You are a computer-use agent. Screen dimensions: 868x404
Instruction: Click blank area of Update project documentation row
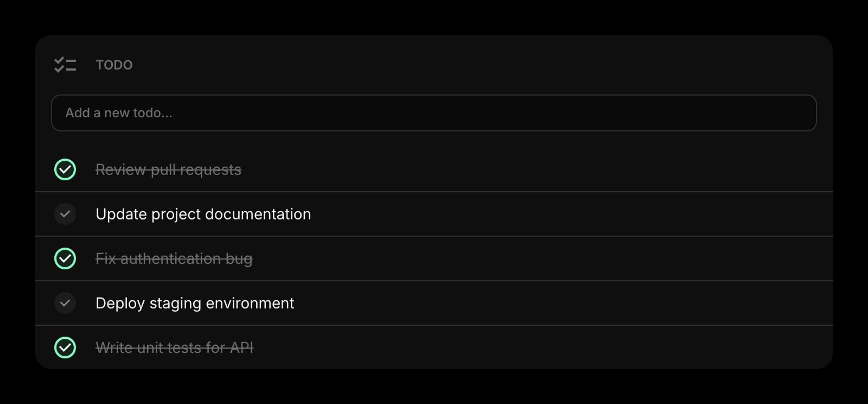pyautogui.click(x=542, y=214)
